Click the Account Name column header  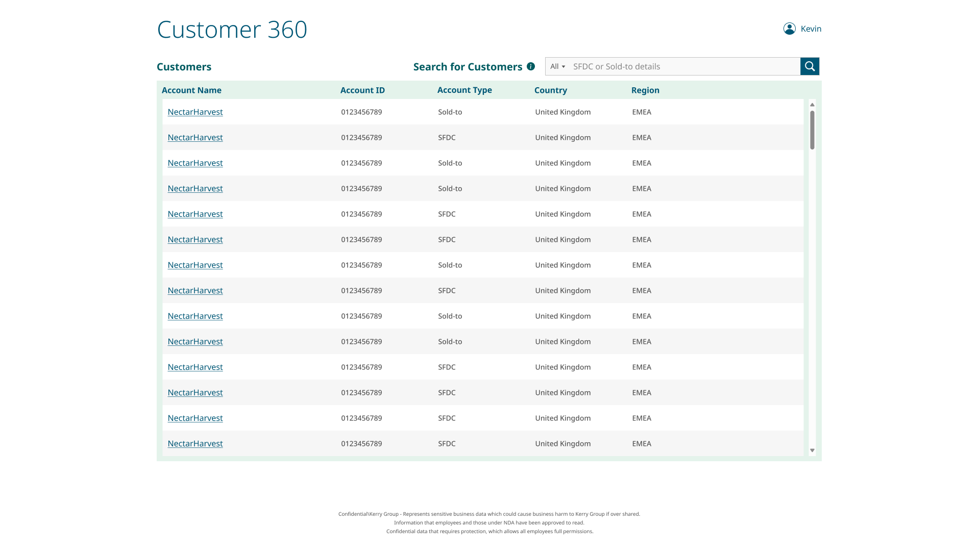coord(191,90)
